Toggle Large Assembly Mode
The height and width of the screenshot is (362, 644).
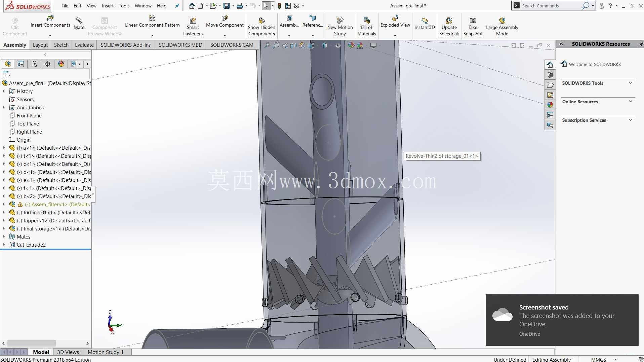[502, 27]
